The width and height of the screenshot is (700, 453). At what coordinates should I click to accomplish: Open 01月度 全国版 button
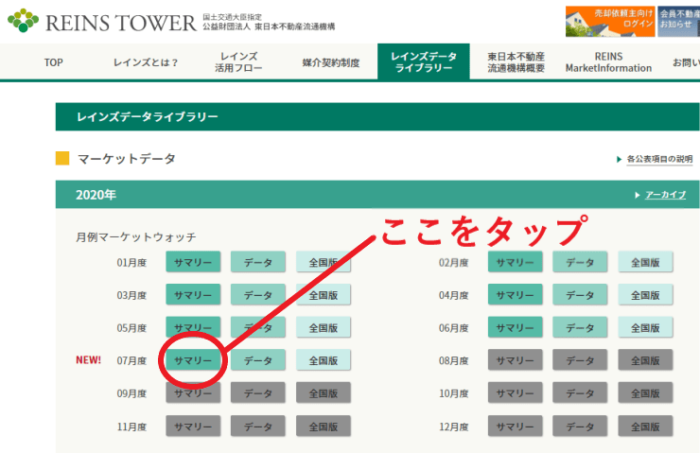pos(323,262)
